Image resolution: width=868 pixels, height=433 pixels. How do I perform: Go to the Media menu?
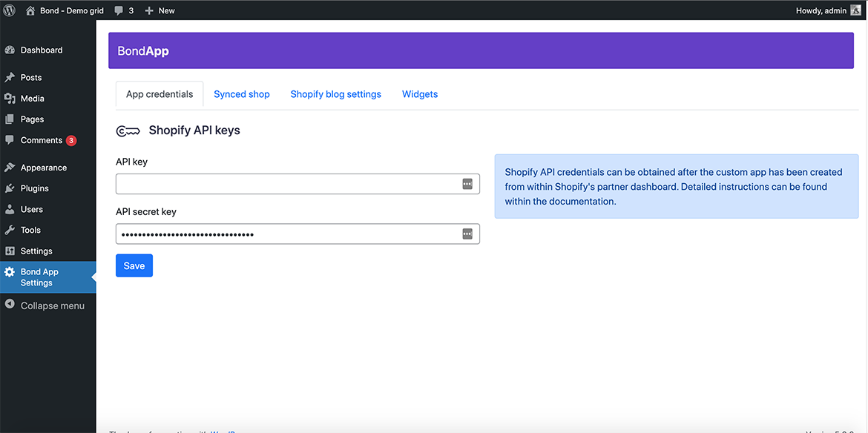click(48, 99)
